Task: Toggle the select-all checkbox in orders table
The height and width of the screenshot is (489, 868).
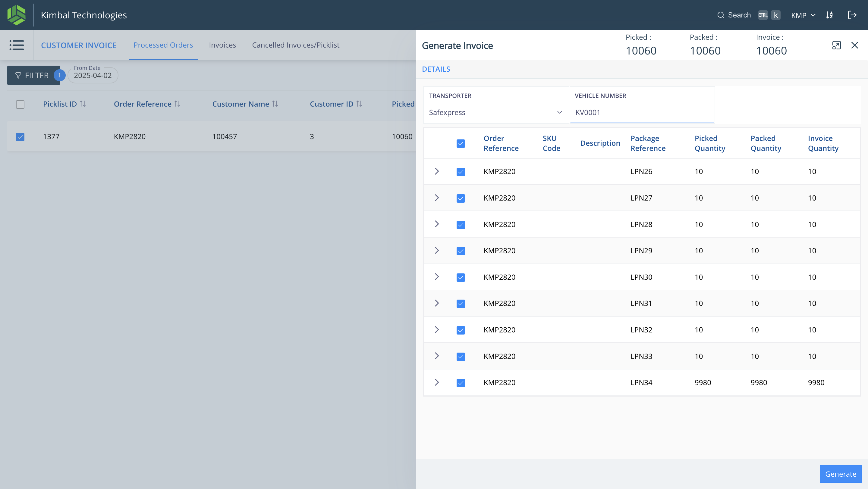Action: point(20,104)
